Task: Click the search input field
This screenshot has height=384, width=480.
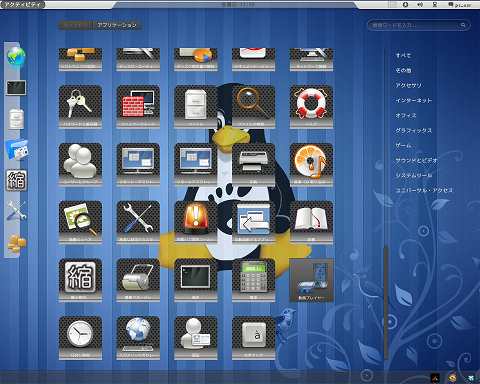Action: pyautogui.click(x=418, y=25)
